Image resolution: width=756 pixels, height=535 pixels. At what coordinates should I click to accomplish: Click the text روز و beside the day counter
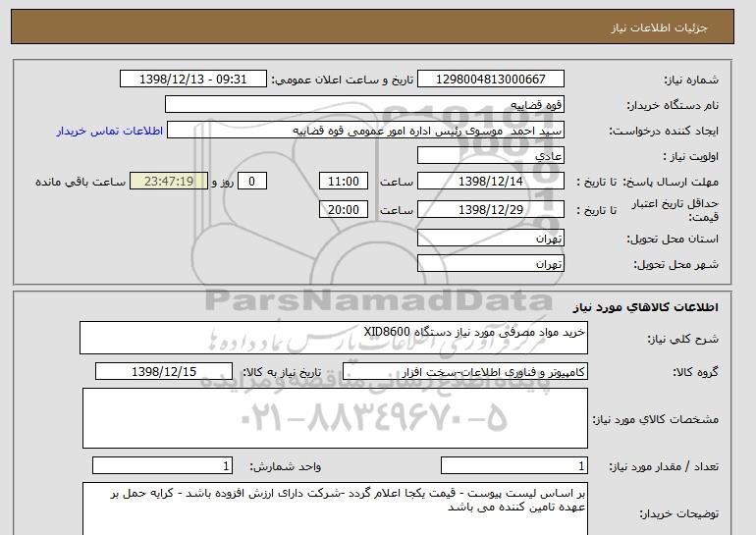click(223, 182)
